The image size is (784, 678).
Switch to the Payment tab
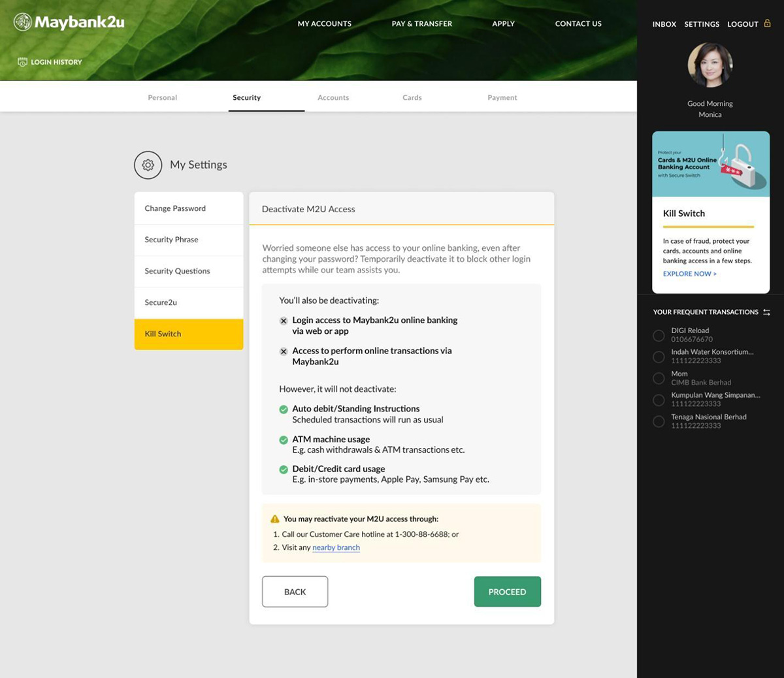(x=502, y=97)
